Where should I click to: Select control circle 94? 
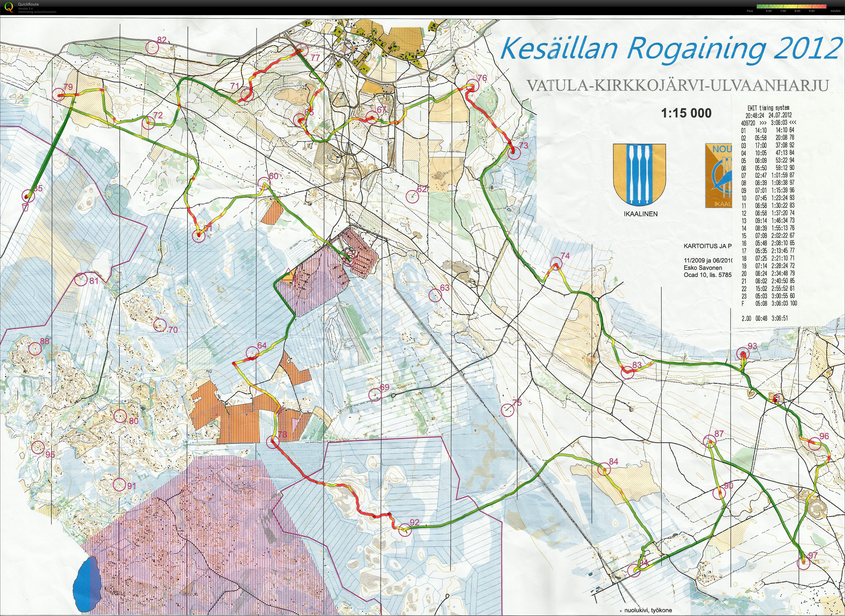coord(634,571)
